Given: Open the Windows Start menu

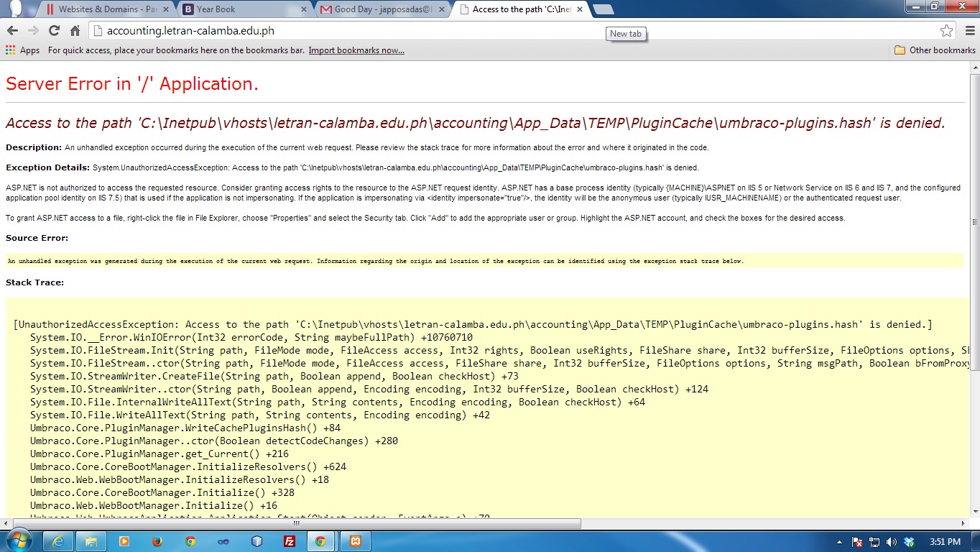Looking at the screenshot, I should tap(19, 540).
